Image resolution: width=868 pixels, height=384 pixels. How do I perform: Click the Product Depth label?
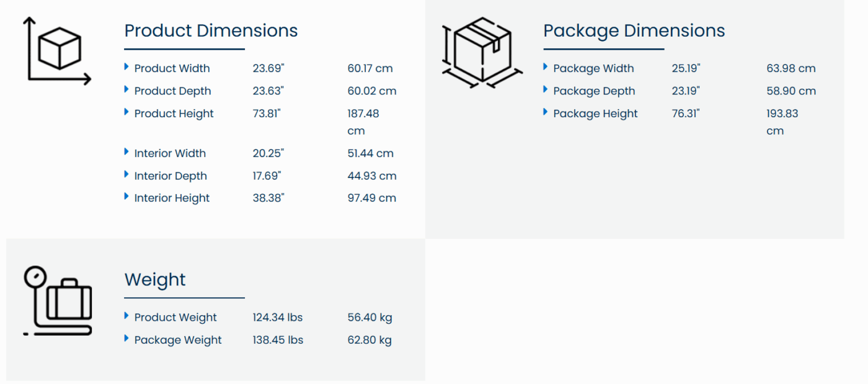(x=172, y=91)
